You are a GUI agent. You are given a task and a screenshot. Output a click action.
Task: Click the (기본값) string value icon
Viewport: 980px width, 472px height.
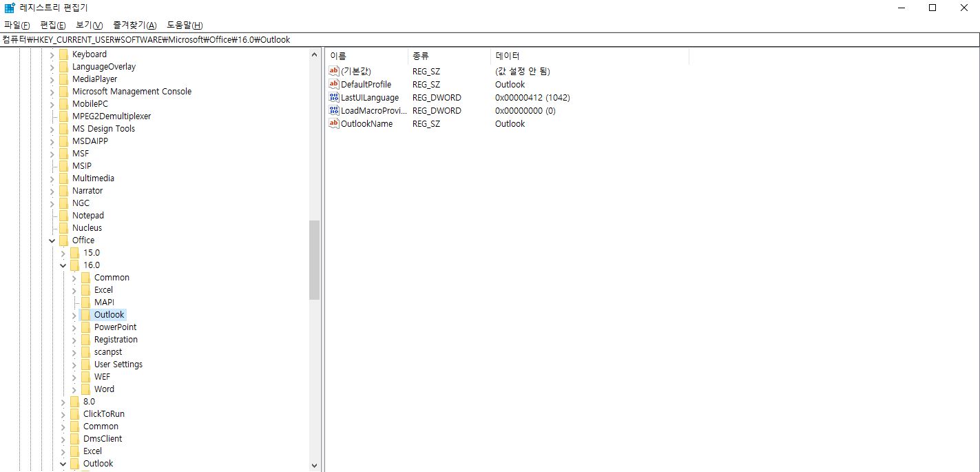334,71
